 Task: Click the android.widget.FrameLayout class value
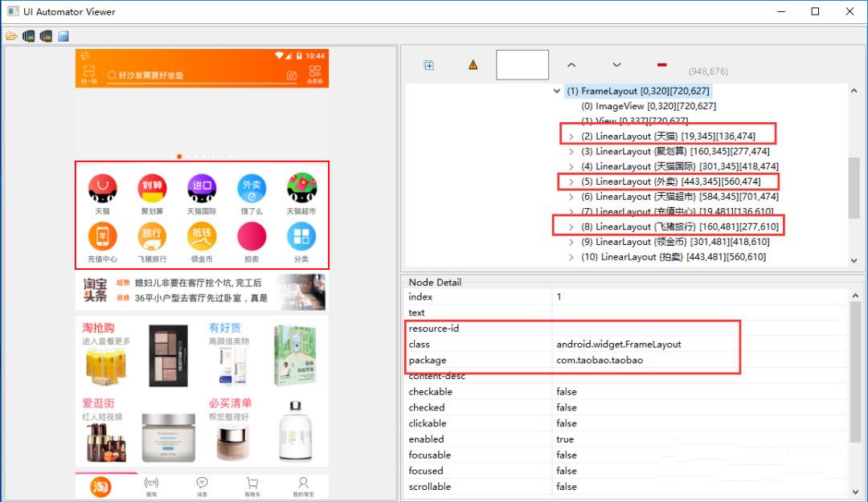click(618, 345)
